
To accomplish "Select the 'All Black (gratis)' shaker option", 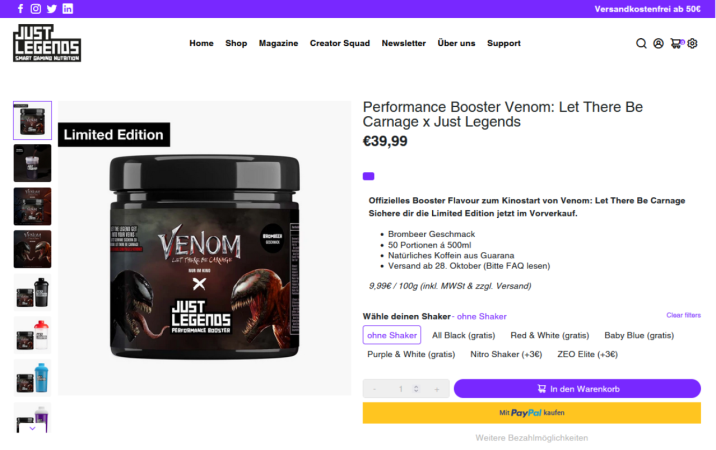I will tap(463, 335).
